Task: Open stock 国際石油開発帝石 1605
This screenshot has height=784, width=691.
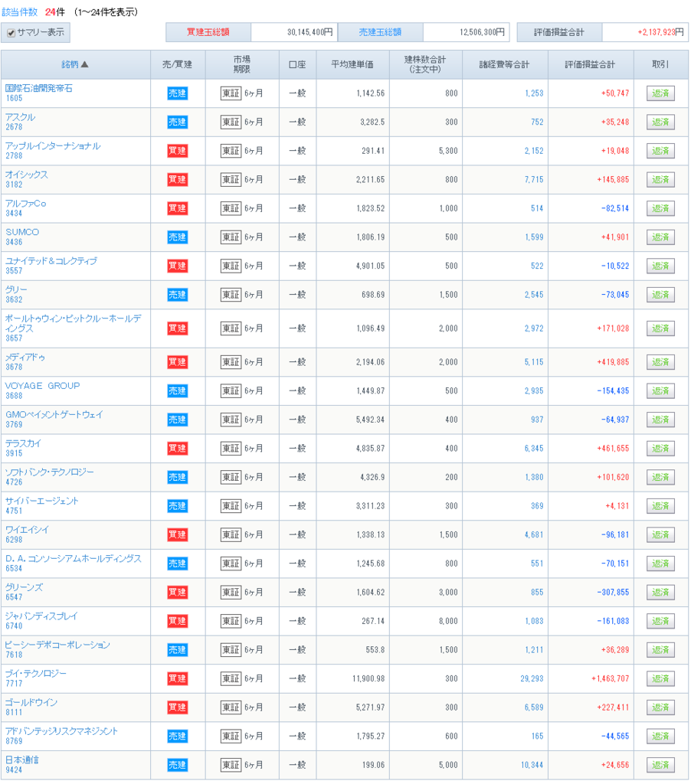Action: point(38,93)
